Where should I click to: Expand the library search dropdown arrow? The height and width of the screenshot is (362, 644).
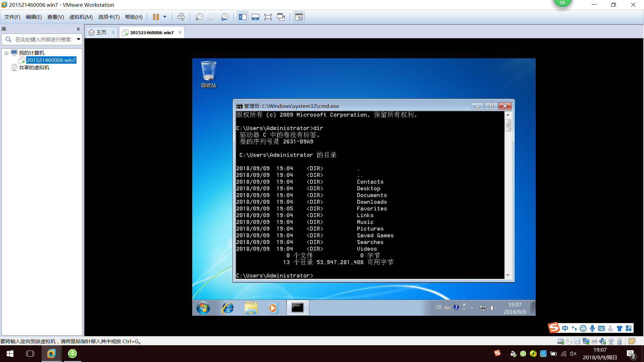click(x=78, y=39)
